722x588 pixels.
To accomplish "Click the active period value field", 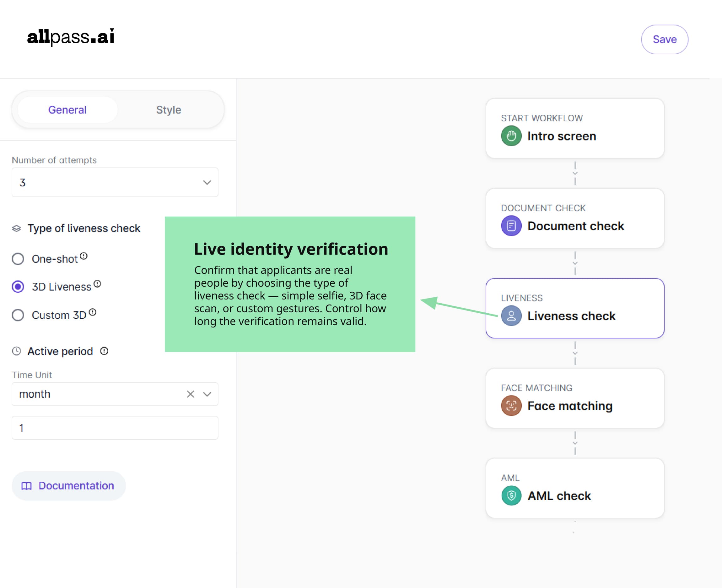I will click(115, 428).
